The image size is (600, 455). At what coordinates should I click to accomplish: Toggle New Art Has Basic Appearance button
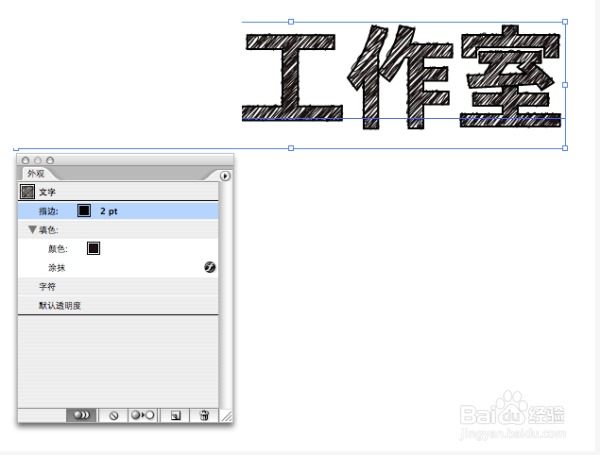(x=82, y=415)
